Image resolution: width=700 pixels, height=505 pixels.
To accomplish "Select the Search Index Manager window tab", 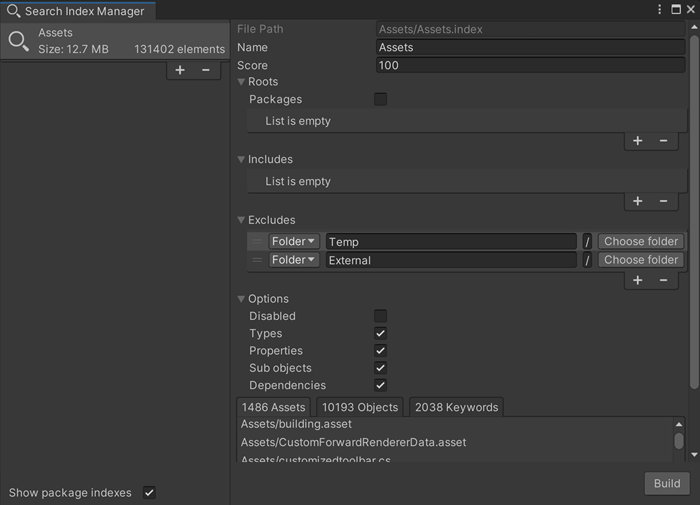I will 78,11.
